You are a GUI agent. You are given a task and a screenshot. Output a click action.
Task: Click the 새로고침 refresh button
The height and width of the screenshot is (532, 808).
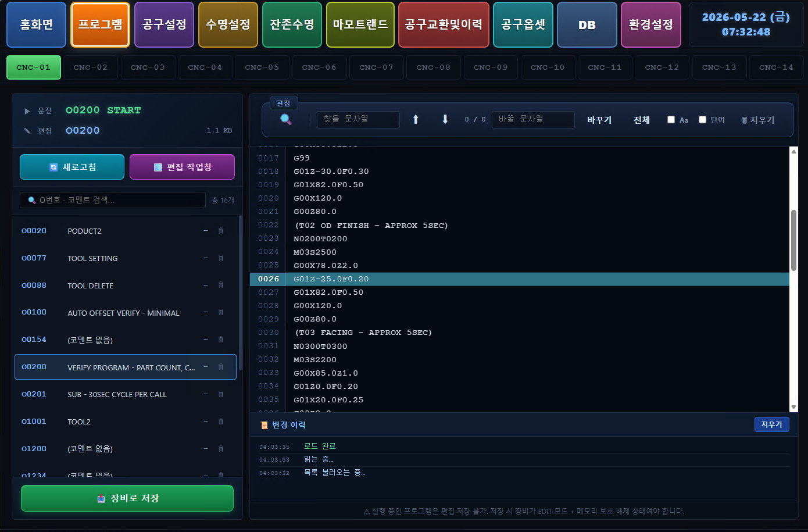pyautogui.click(x=72, y=167)
